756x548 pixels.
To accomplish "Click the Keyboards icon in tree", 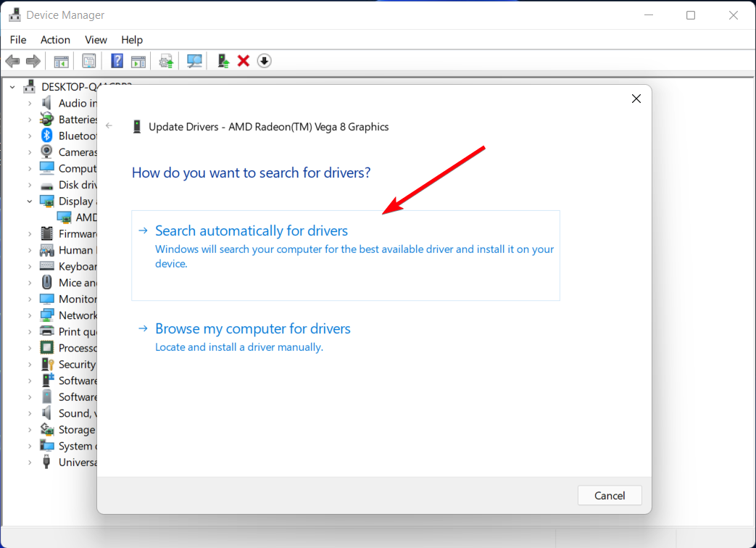I will (47, 266).
